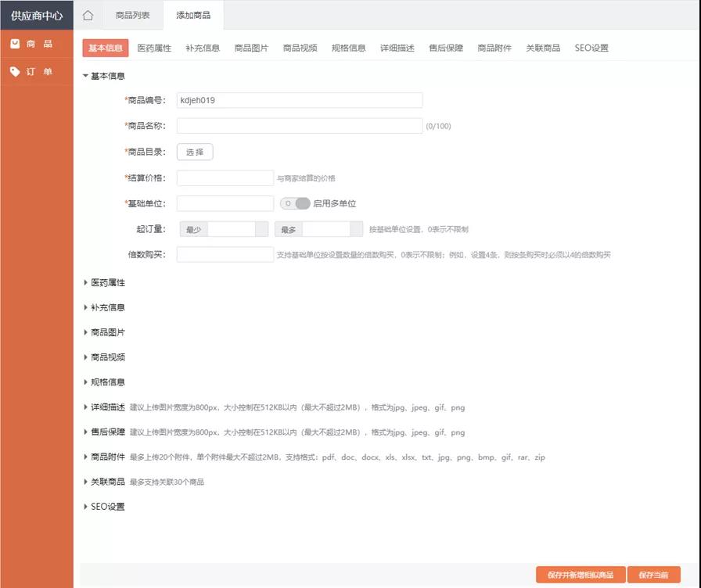This screenshot has width=701, height=588.
Task: Click the (0/100) character counter
Action: click(438, 127)
